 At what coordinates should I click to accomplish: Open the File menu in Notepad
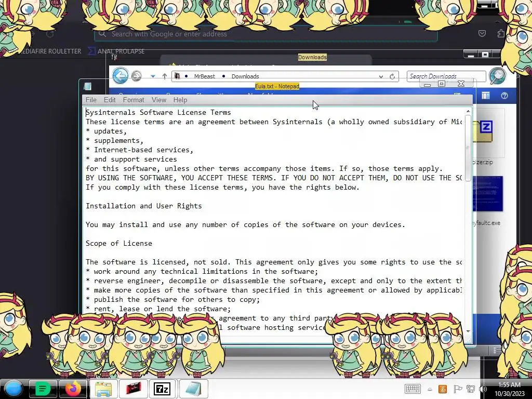[91, 100]
